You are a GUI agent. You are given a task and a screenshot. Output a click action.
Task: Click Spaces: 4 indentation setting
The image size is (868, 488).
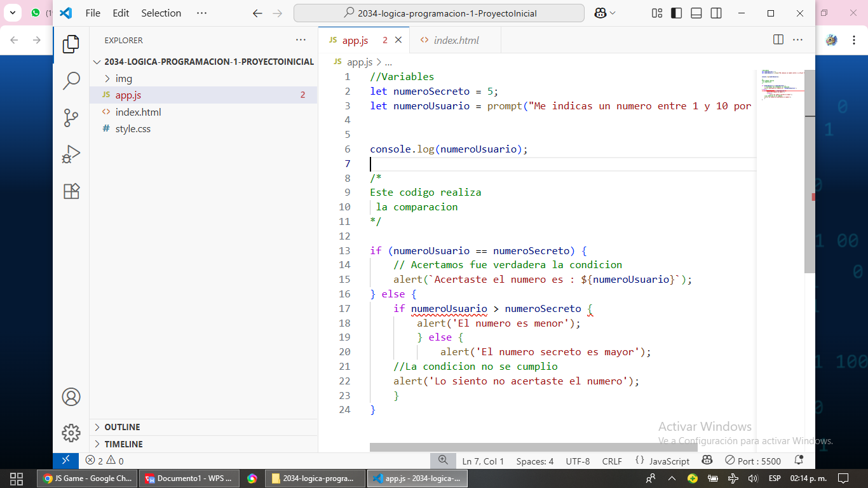[x=534, y=461]
